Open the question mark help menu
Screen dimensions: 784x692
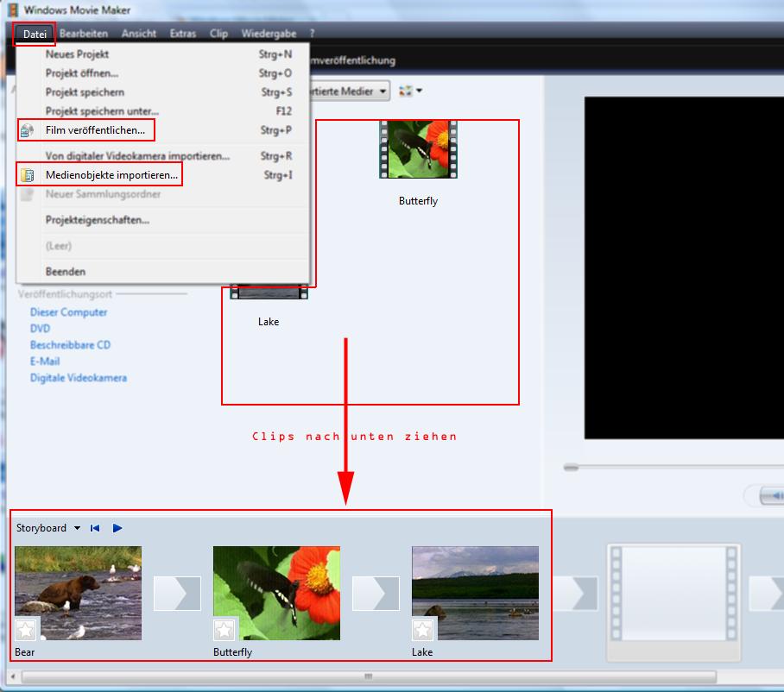click(312, 34)
